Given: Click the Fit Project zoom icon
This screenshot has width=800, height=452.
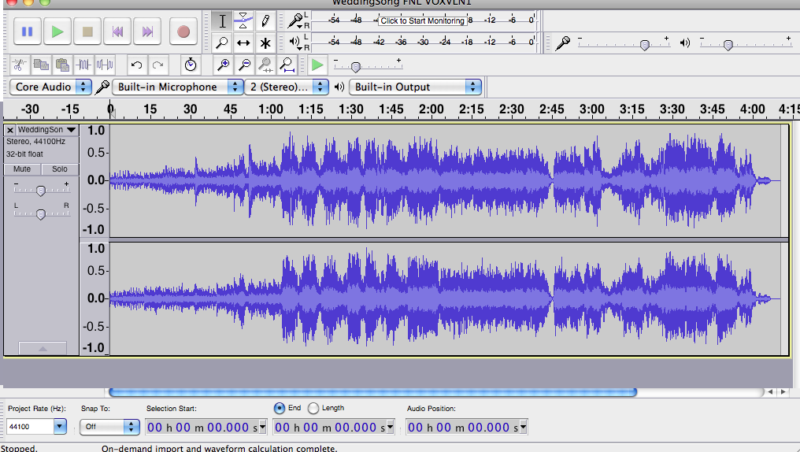Looking at the screenshot, I should tap(287, 65).
